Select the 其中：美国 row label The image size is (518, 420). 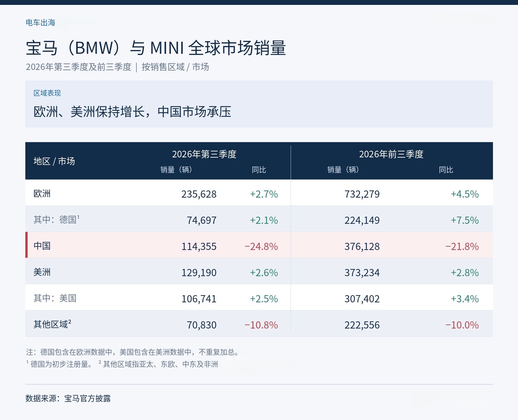click(55, 298)
